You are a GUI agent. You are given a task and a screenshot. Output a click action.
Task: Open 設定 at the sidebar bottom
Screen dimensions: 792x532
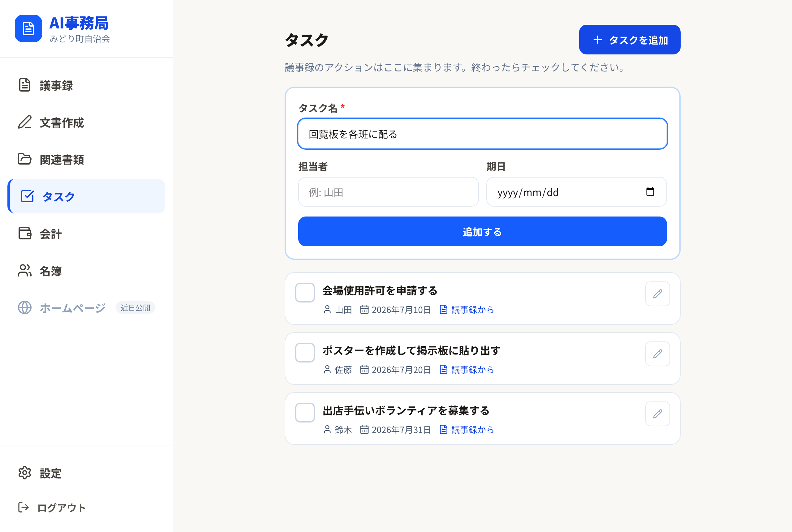click(x=86, y=473)
